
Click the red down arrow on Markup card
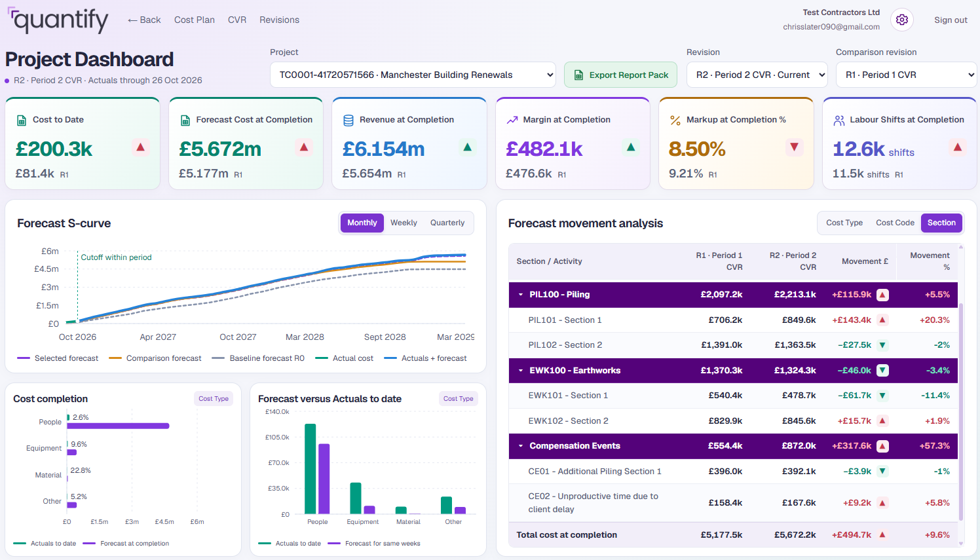(x=794, y=147)
